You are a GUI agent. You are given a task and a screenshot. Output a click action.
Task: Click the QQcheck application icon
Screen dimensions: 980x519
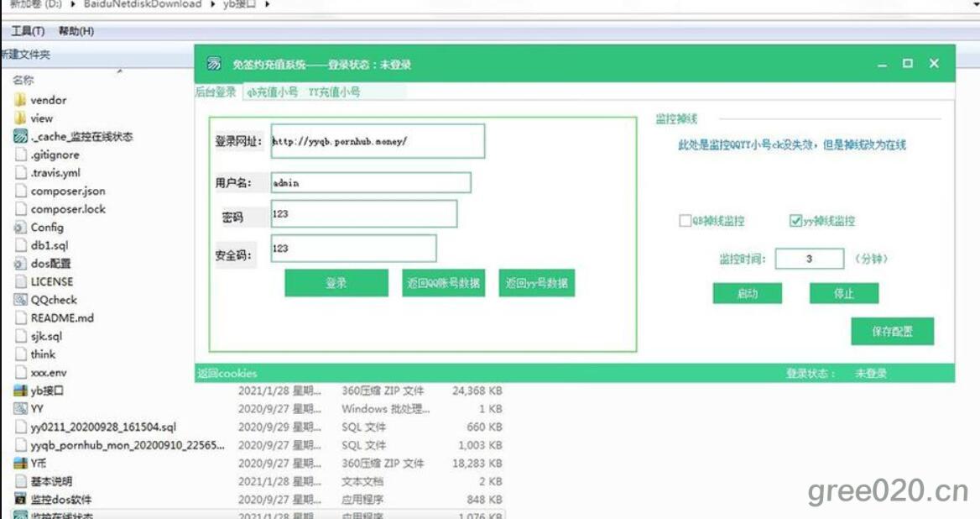[x=20, y=300]
